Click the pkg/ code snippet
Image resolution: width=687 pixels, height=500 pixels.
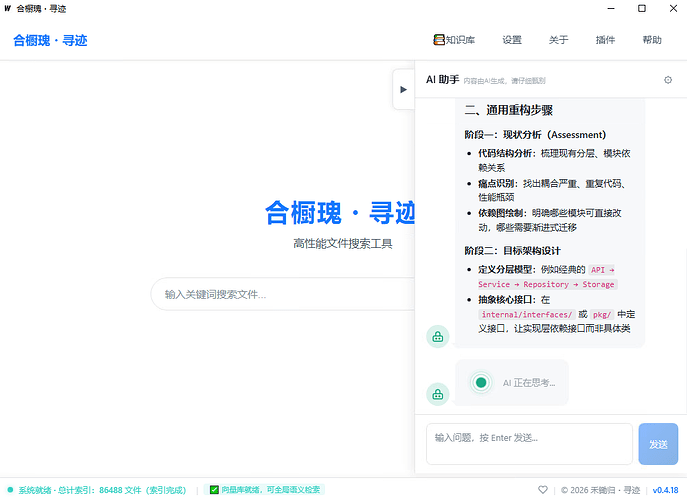pyautogui.click(x=602, y=314)
